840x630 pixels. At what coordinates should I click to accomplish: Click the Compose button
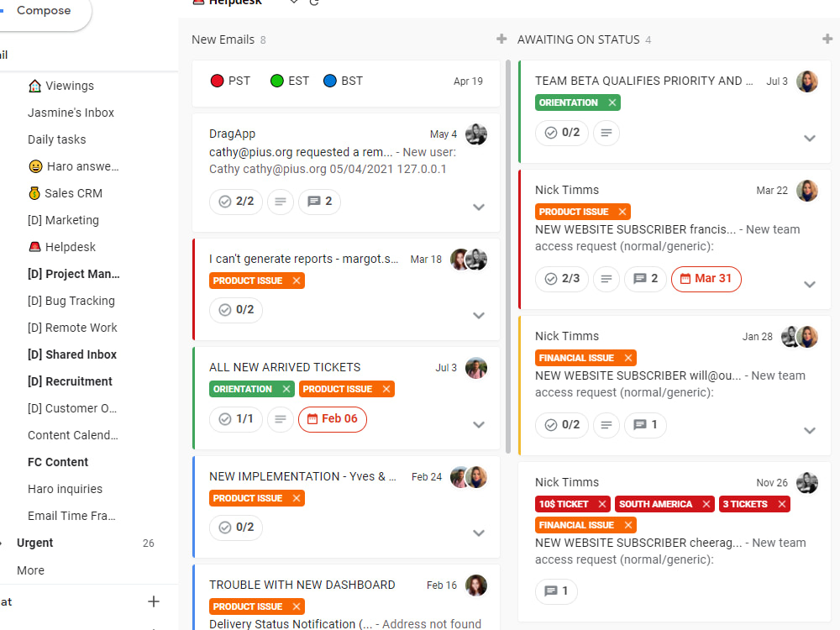(x=43, y=11)
